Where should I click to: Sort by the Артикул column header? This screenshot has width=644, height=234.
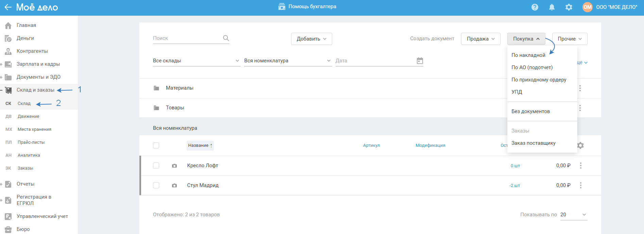(x=371, y=145)
